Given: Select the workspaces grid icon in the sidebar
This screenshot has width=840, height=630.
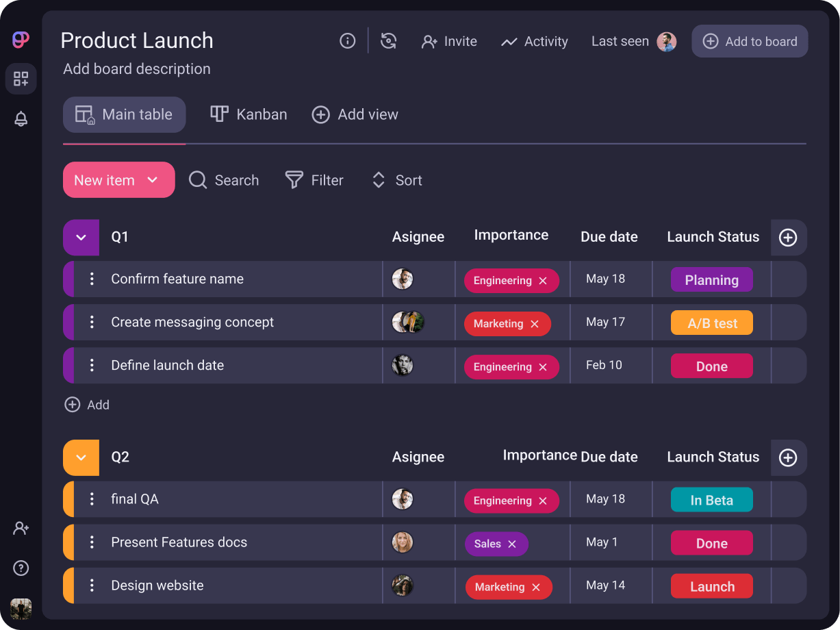Looking at the screenshot, I should [21, 79].
